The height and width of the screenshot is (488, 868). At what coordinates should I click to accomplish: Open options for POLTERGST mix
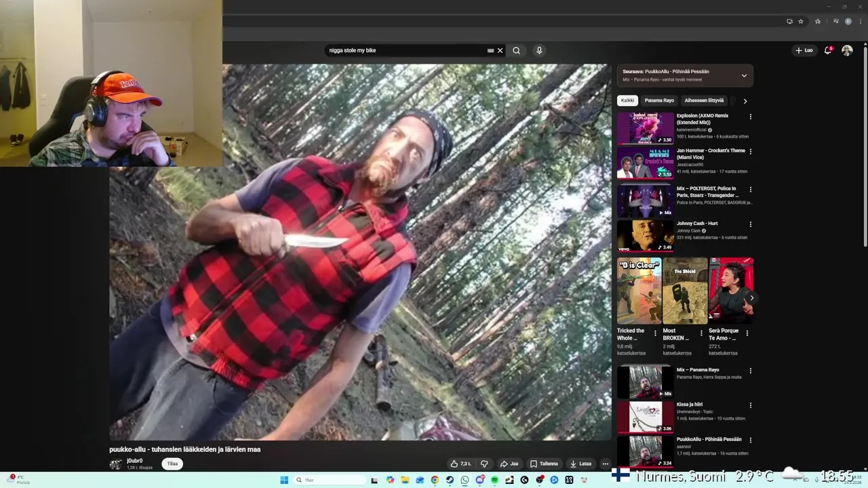tap(750, 189)
